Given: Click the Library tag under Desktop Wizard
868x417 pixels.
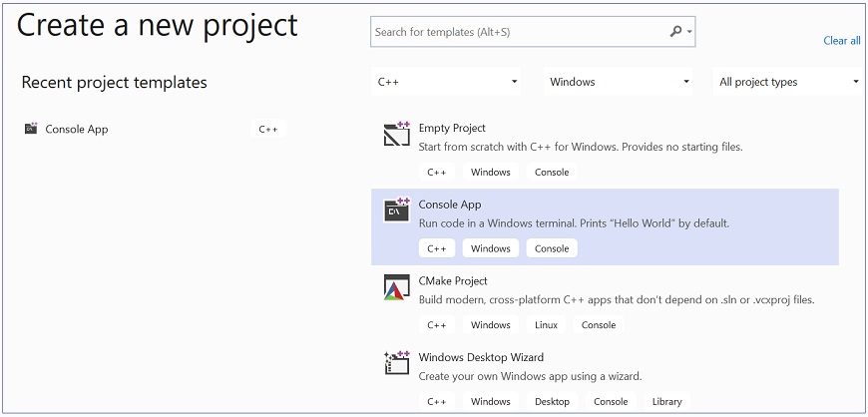Looking at the screenshot, I should pyautogui.click(x=666, y=402).
